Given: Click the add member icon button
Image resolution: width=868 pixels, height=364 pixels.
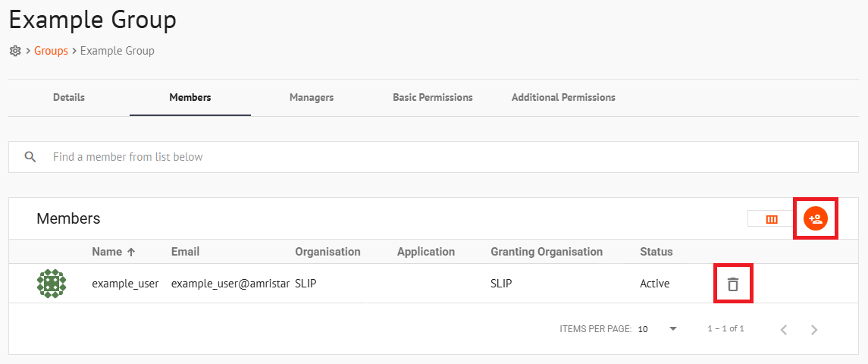Looking at the screenshot, I should click(x=816, y=219).
